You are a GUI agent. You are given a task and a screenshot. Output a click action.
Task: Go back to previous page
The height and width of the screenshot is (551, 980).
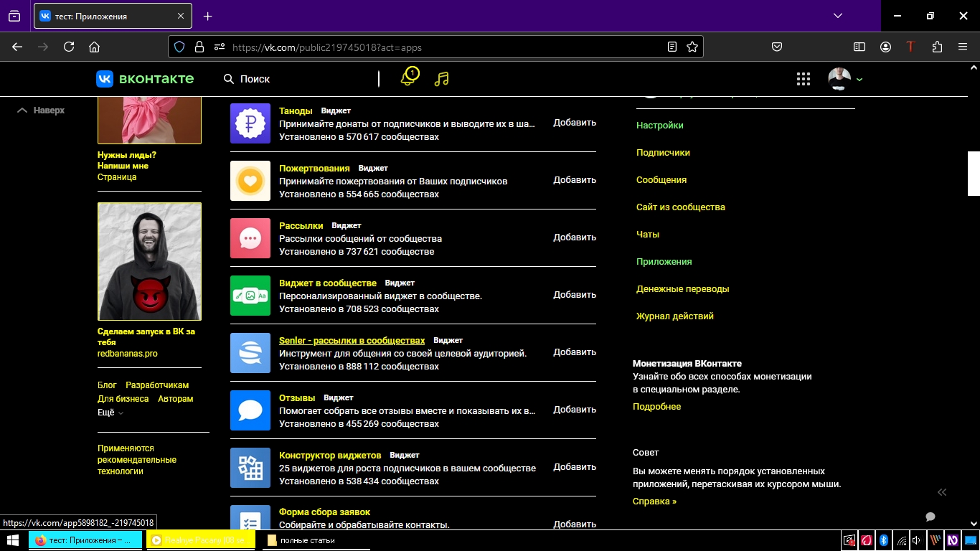point(17,47)
